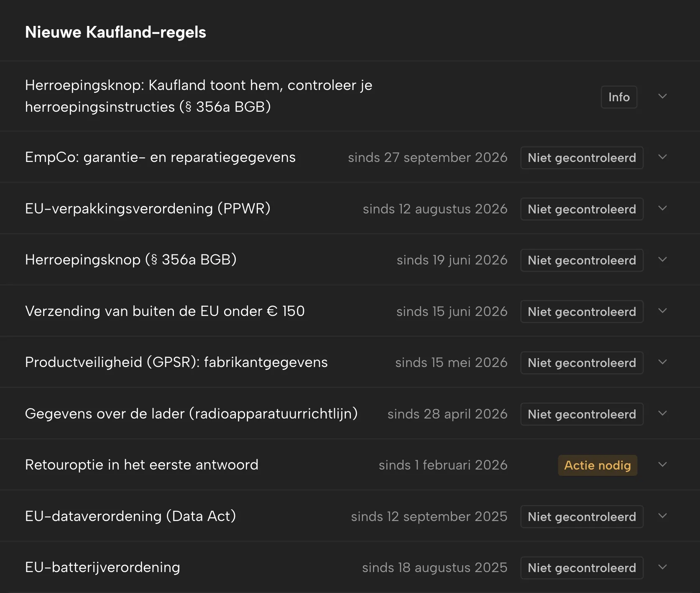Expand the EU-batterijverordening chevron
Viewport: 700px width, 593px height.
(x=662, y=567)
